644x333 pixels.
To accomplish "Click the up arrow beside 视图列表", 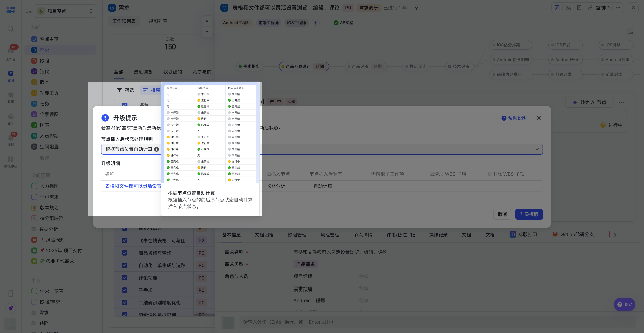I will [207, 21].
